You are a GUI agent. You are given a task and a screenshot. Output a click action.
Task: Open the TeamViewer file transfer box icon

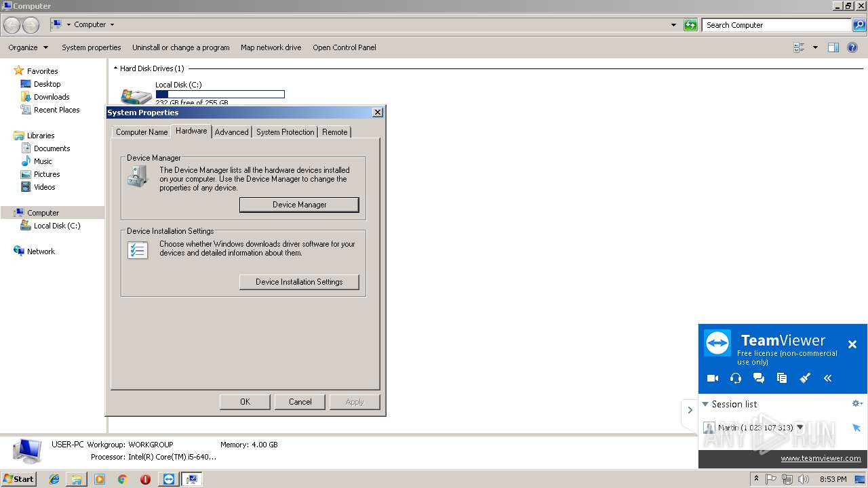(782, 378)
